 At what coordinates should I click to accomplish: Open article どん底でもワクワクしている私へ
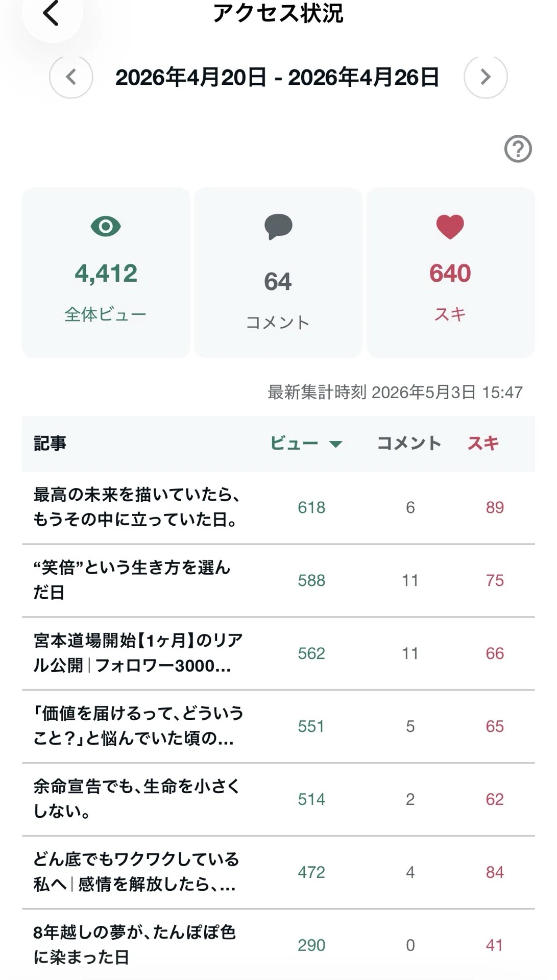(278, 872)
